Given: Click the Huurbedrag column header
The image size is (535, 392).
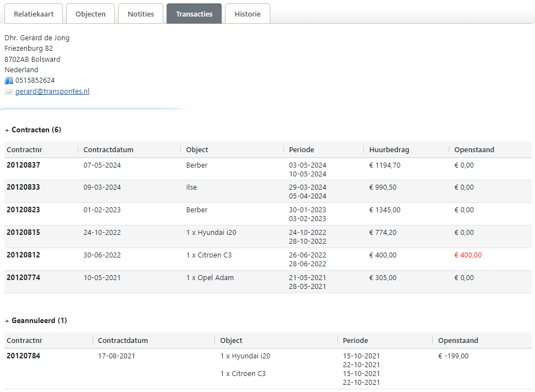Looking at the screenshot, I should click(x=389, y=150).
